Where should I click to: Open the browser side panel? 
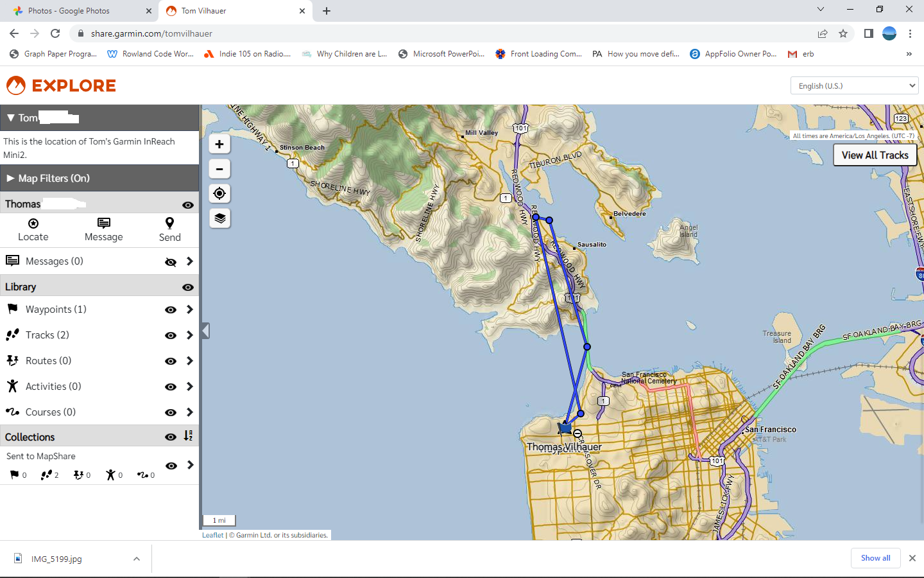coord(869,33)
